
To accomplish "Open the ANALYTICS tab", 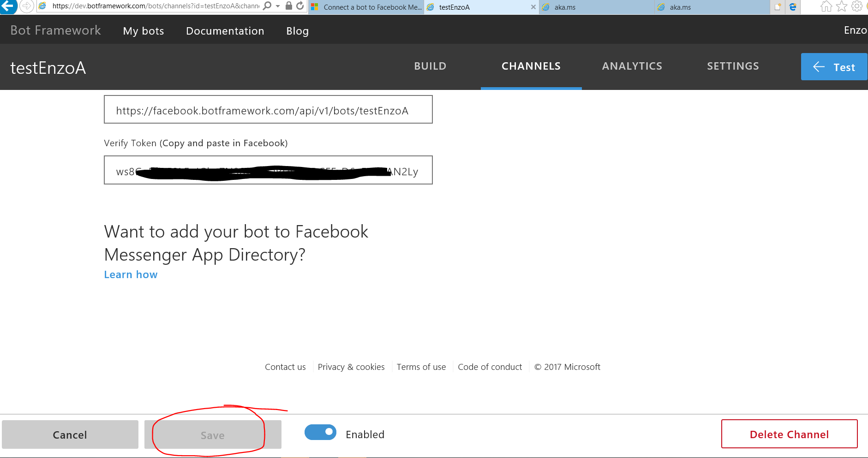I will [632, 66].
